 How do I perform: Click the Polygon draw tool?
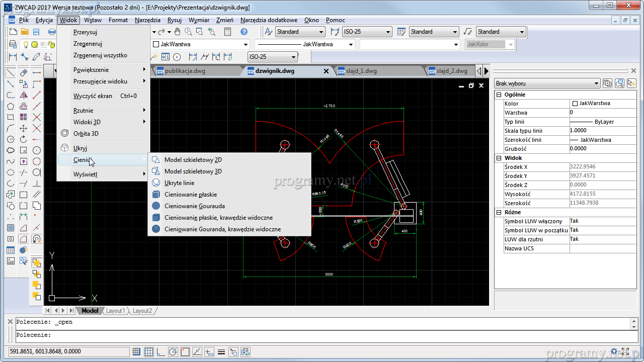click(x=10, y=106)
